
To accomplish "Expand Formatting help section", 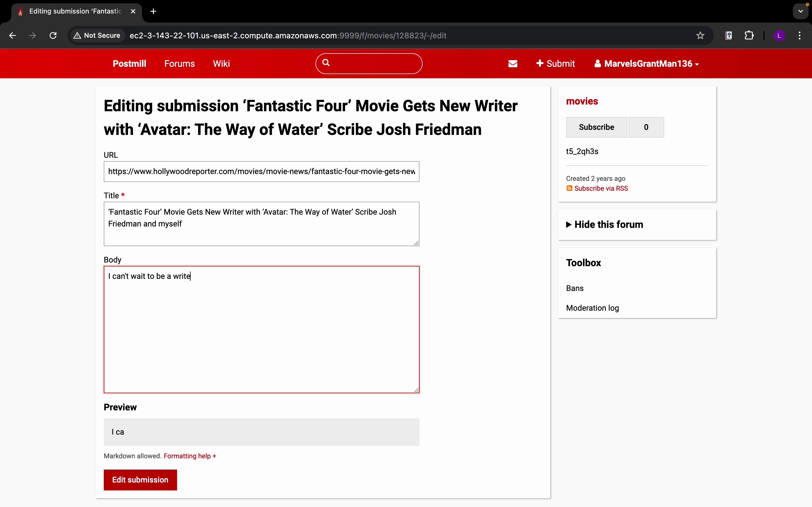I will pos(189,456).
